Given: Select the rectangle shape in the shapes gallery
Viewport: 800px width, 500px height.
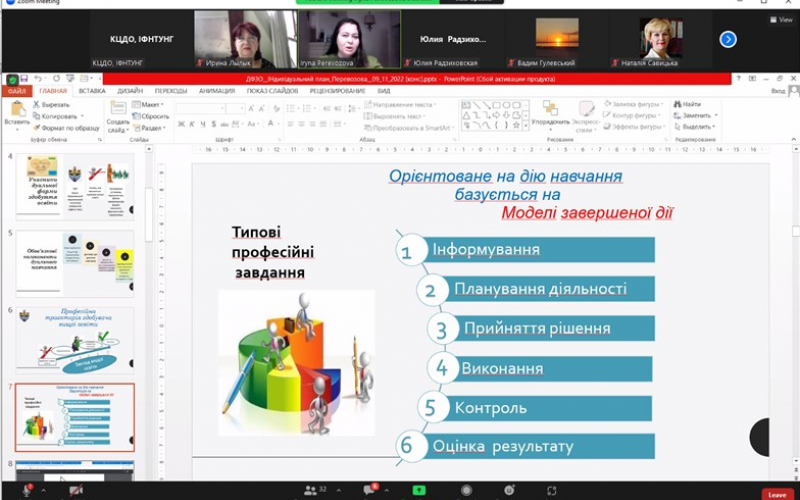Looking at the screenshot, I should point(496,105).
